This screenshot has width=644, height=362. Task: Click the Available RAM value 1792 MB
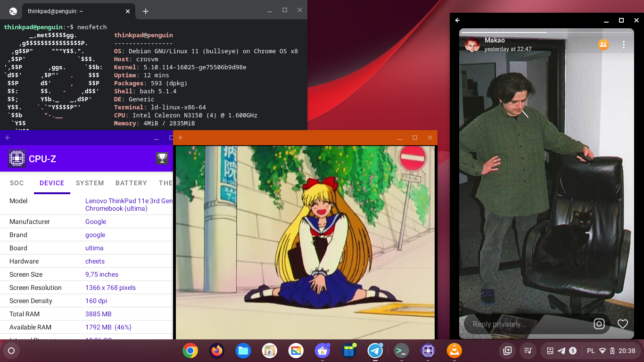click(x=108, y=327)
